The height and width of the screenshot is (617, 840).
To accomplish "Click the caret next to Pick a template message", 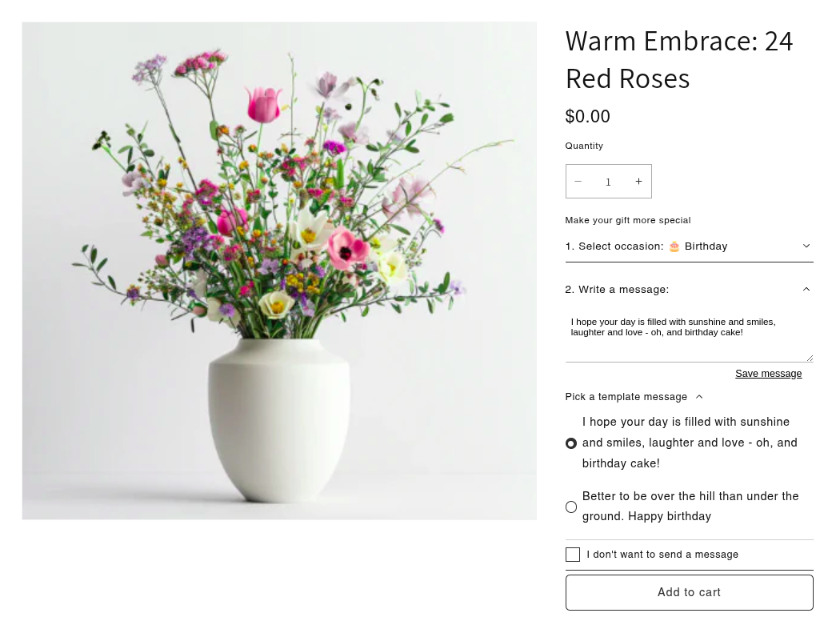I will click(699, 397).
